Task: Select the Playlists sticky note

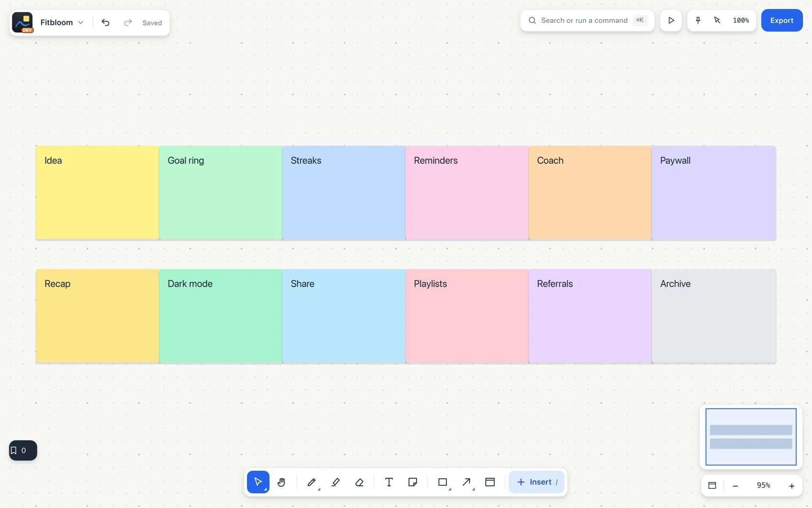Action: tap(467, 316)
